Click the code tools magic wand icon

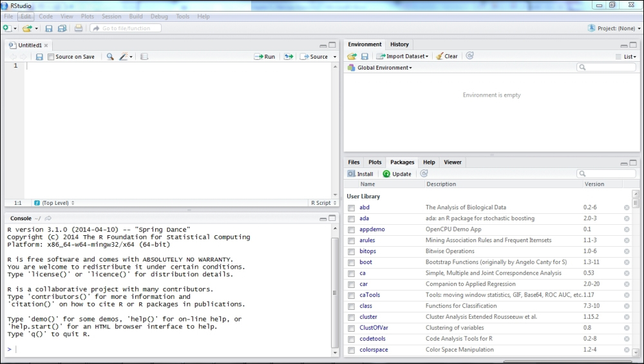point(124,57)
